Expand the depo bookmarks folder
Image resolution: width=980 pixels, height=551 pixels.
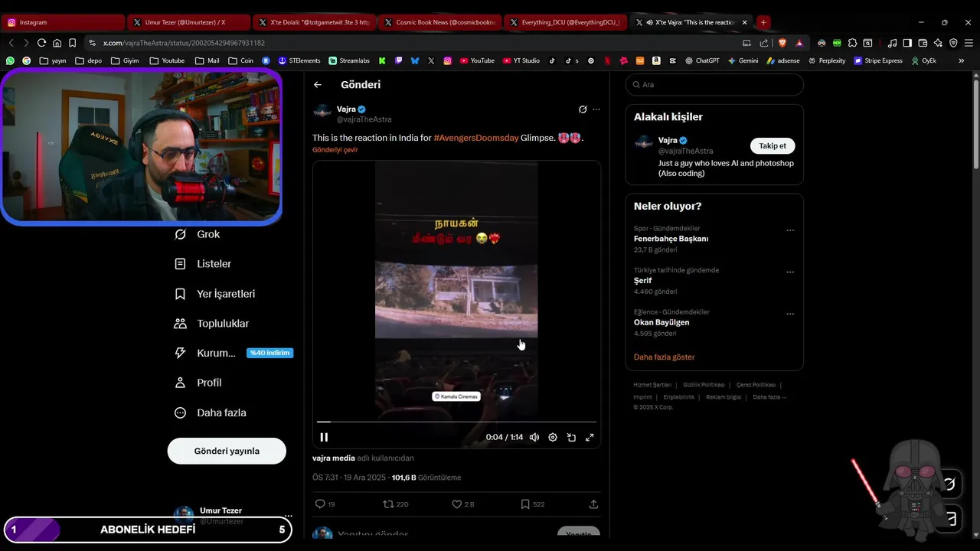tap(89, 60)
